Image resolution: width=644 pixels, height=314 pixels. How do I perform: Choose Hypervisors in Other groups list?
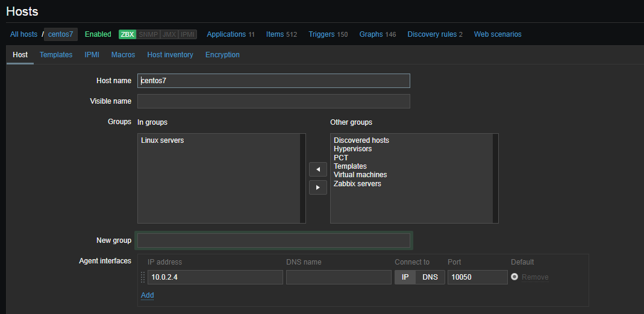[352, 149]
